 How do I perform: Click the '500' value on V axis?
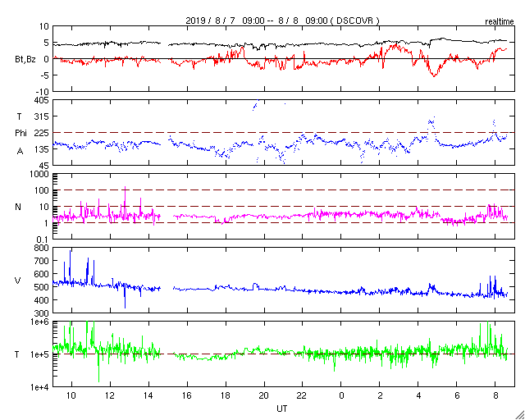pyautogui.click(x=42, y=287)
